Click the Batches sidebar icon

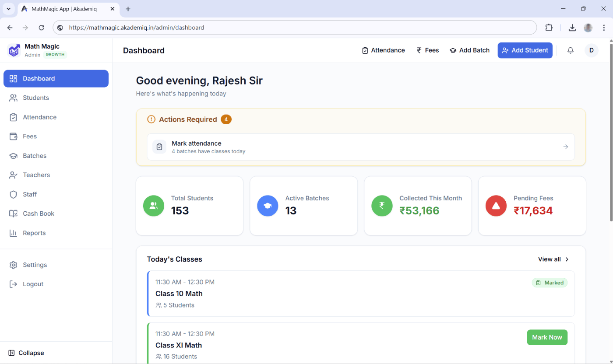click(x=14, y=155)
